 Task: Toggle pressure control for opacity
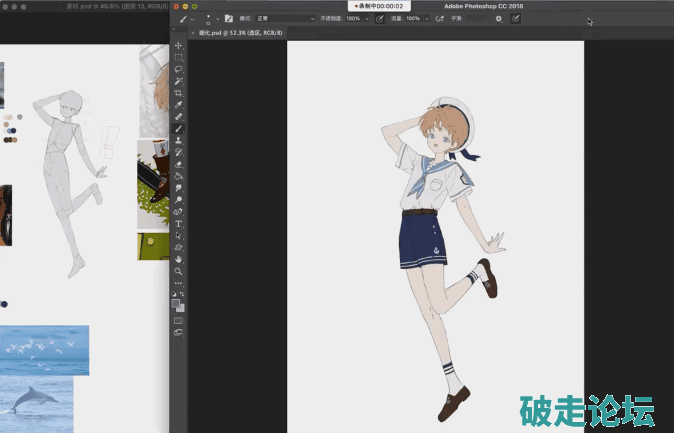point(380,18)
